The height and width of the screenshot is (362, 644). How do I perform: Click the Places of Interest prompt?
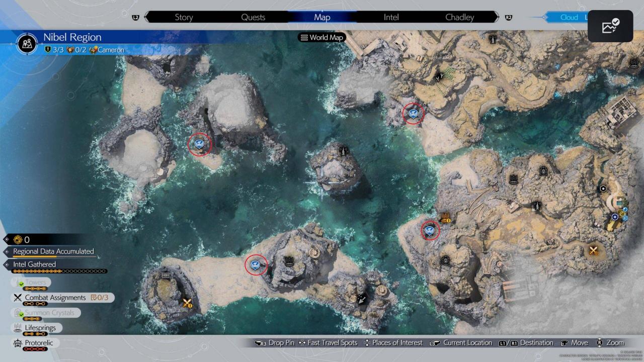[x=393, y=343]
